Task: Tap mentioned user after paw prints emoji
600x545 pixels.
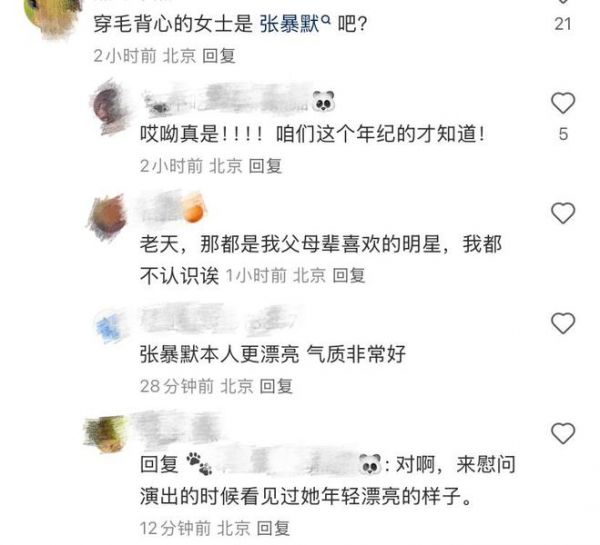Action: 284,464
